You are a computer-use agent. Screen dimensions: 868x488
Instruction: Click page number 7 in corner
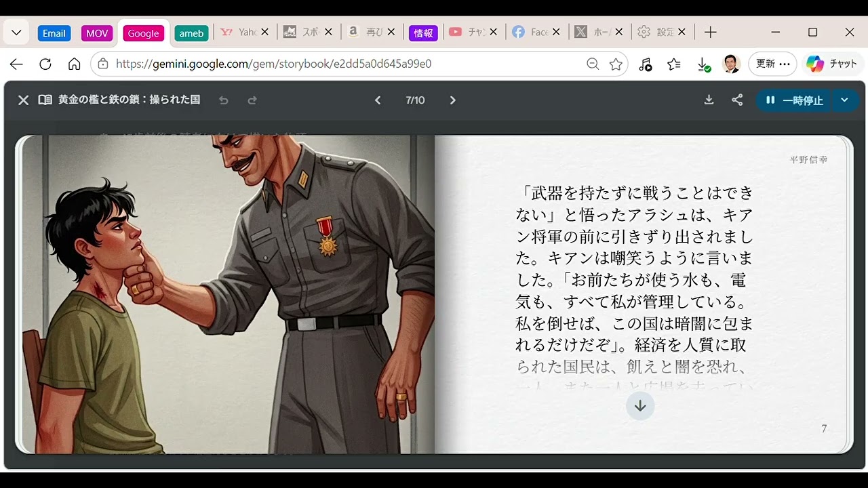point(824,428)
